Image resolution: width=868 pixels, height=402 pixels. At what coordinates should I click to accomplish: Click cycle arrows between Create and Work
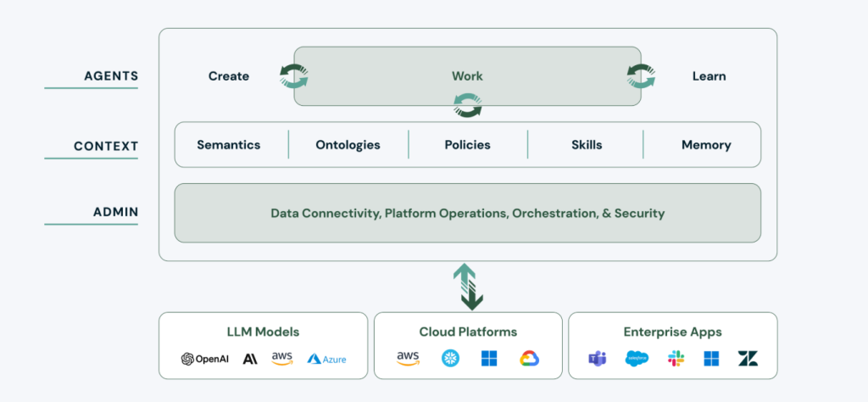(293, 75)
